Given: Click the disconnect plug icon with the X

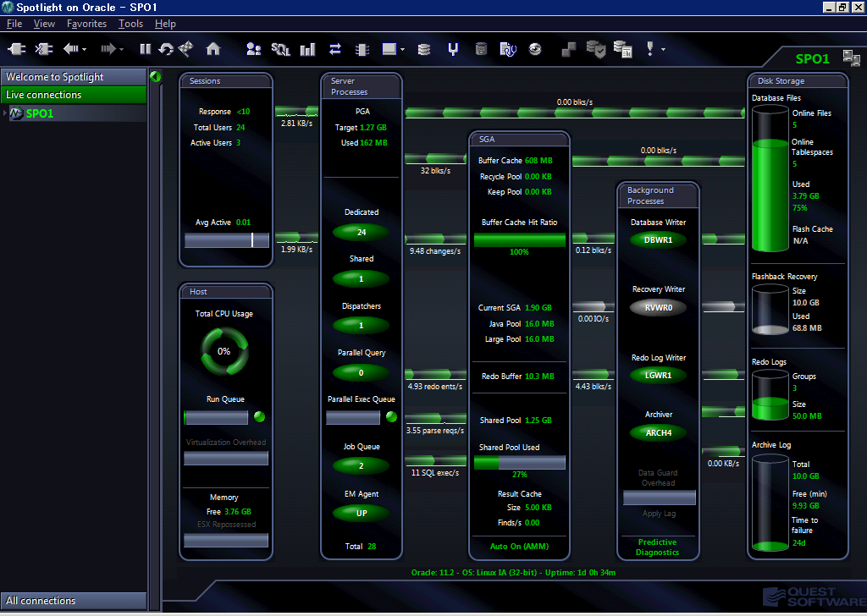Looking at the screenshot, I should coord(44,49).
